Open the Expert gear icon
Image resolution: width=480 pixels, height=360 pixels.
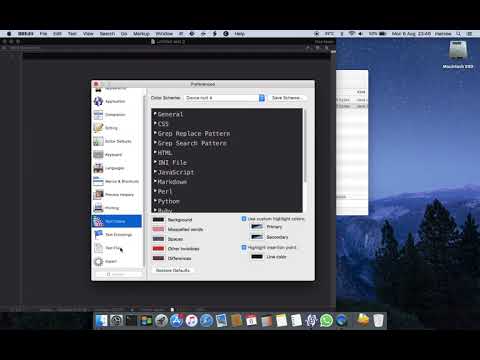[98, 261]
